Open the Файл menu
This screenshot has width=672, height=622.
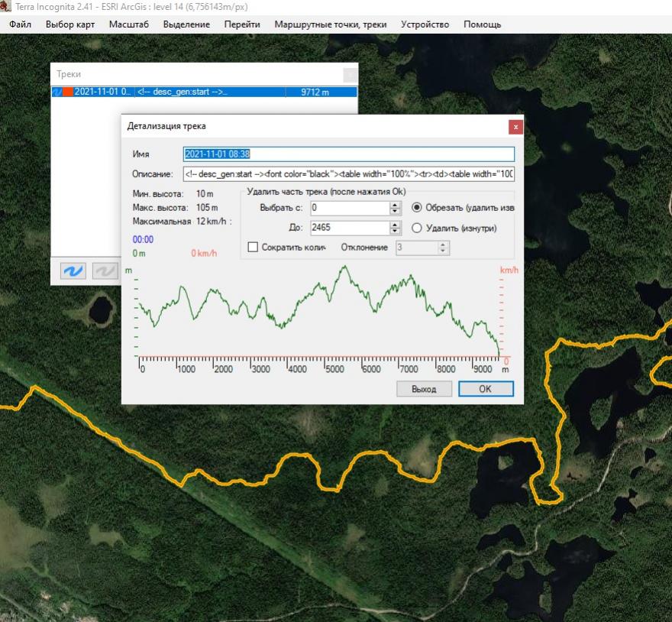tap(21, 24)
